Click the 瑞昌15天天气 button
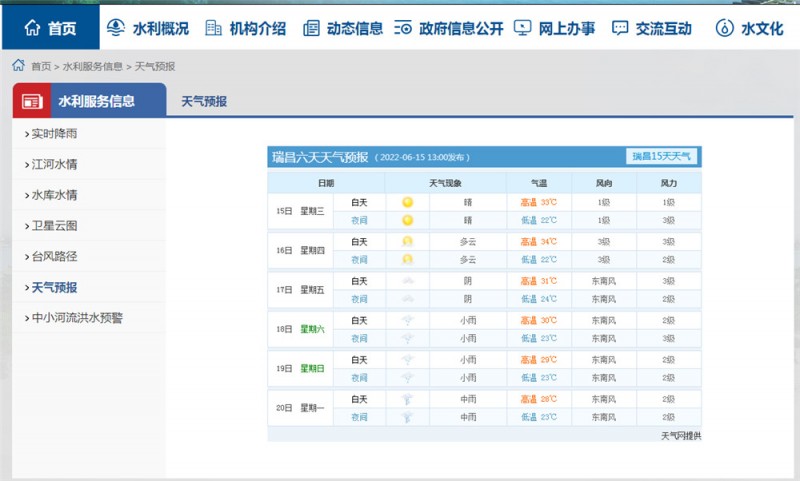 coord(662,157)
